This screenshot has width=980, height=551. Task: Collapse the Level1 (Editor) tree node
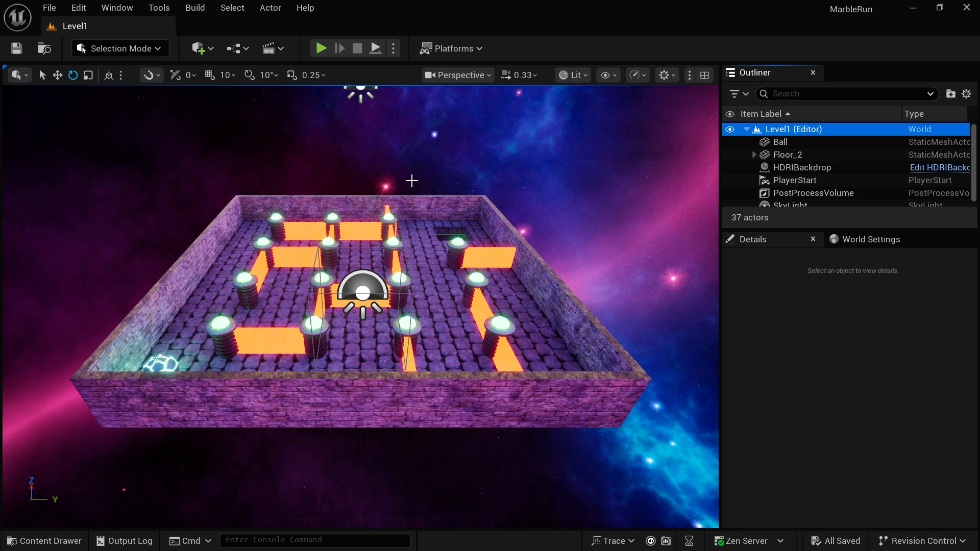tap(747, 129)
